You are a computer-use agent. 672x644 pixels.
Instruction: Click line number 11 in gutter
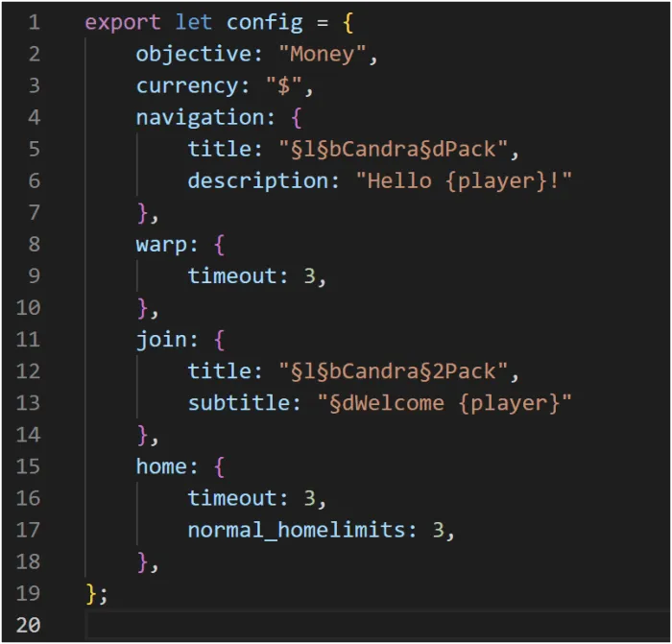tap(28, 340)
